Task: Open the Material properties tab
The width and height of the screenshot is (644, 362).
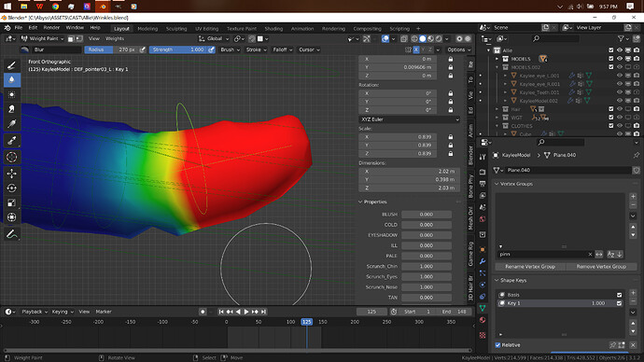Action: 483,320
